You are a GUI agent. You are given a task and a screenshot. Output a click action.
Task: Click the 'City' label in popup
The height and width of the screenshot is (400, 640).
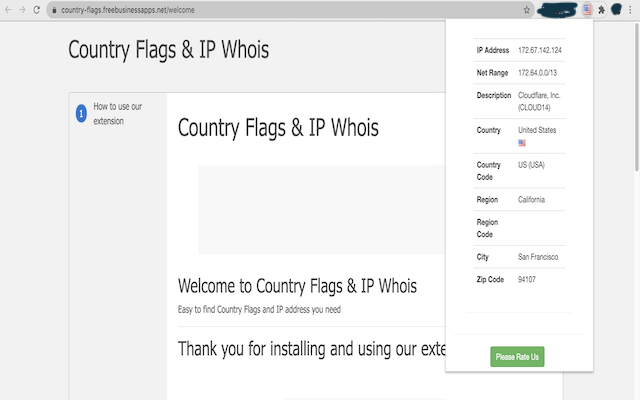482,257
